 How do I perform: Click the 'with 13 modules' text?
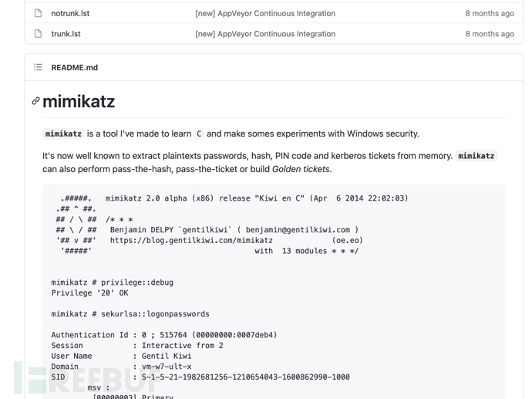pos(291,251)
